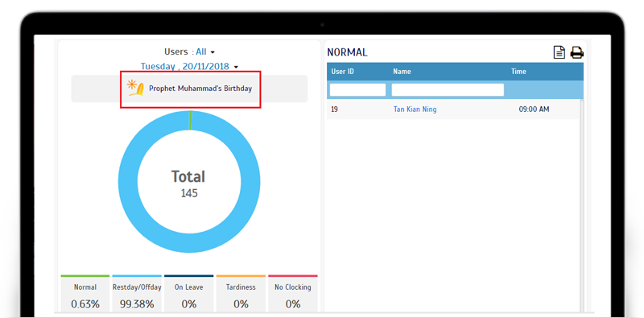This screenshot has width=644, height=318.
Task: Click the 09:00 AM time cell
Action: click(x=534, y=109)
